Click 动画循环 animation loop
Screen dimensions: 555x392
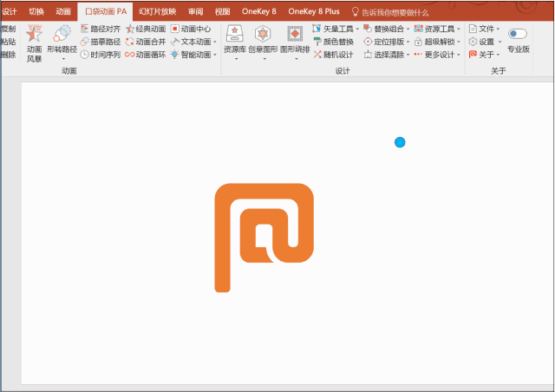pos(146,55)
